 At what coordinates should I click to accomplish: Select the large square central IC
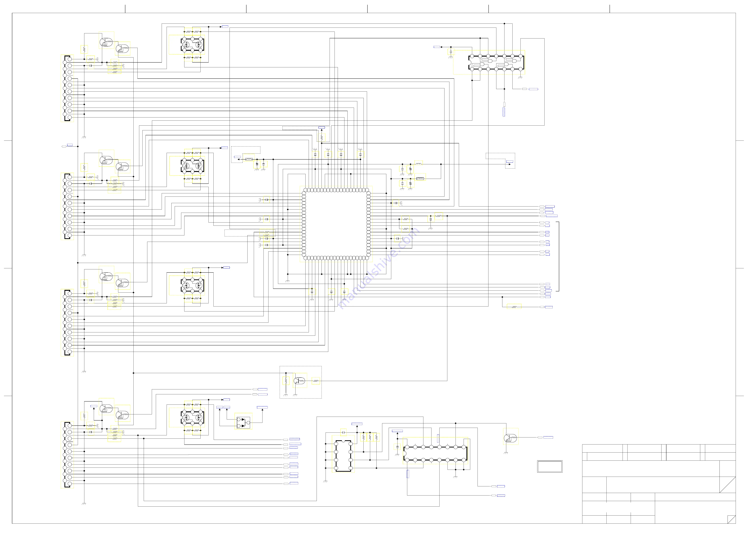tap(336, 224)
